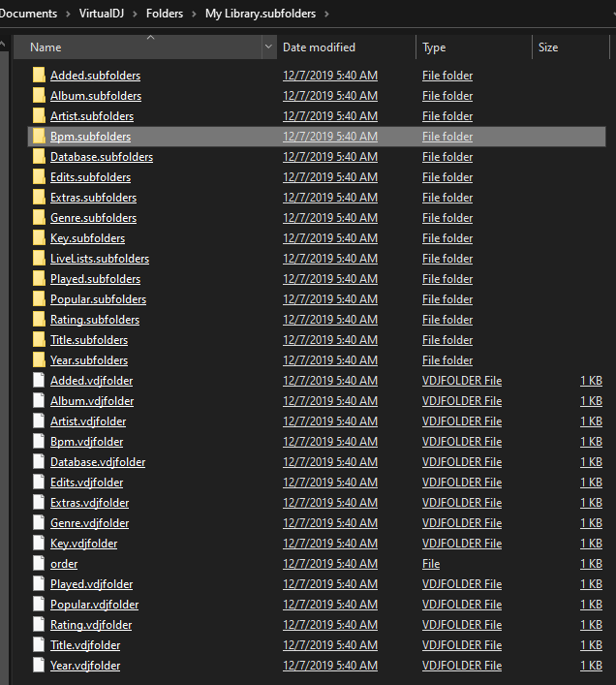Select Rating.vdjfolder file name

point(91,625)
